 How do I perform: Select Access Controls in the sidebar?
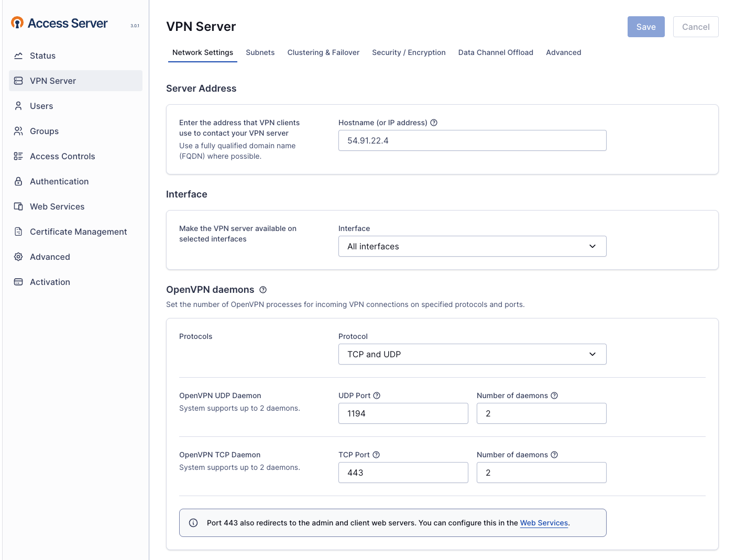[x=62, y=156]
